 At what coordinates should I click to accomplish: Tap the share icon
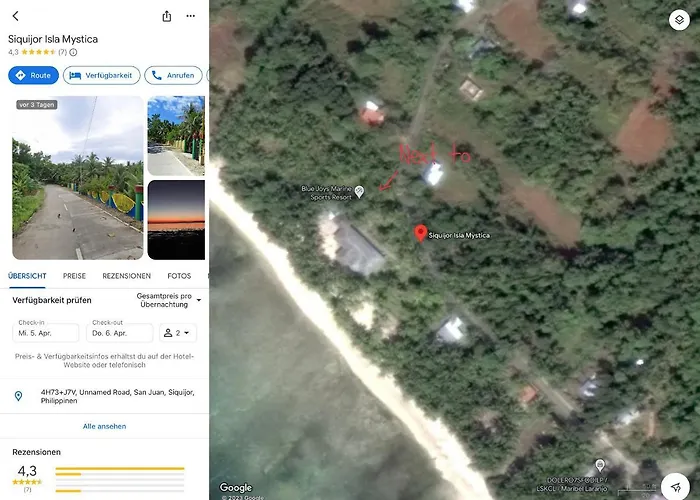coord(167,16)
